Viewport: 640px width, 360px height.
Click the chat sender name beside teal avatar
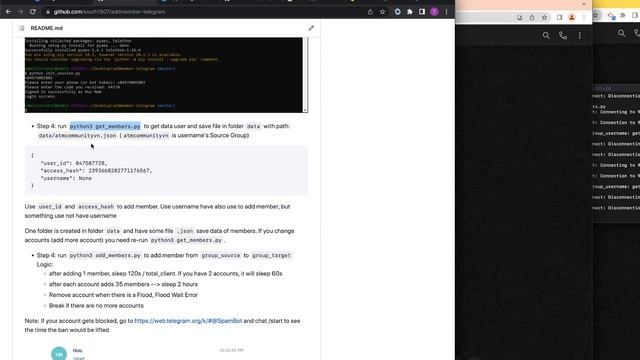(78, 350)
